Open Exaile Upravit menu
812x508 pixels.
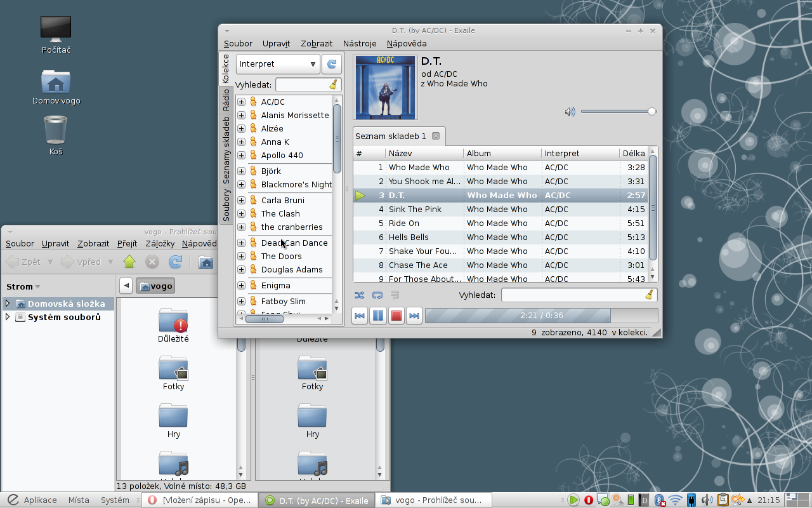[x=276, y=44]
